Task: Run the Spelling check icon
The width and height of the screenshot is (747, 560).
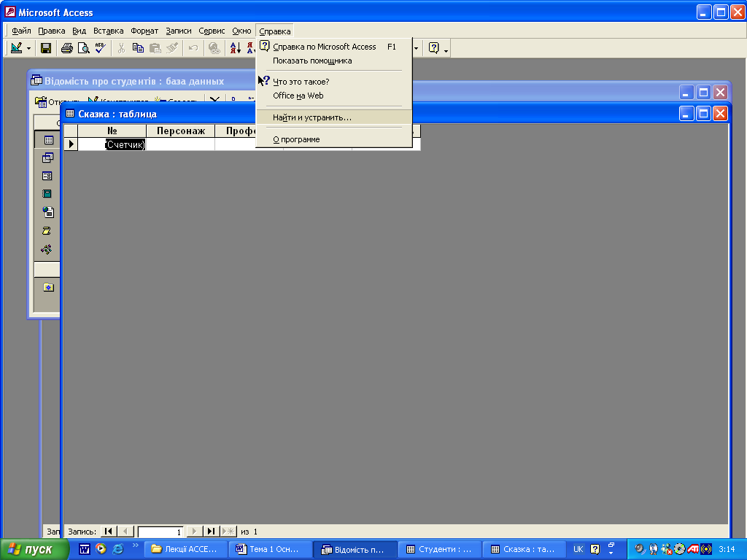Action: pos(100,48)
